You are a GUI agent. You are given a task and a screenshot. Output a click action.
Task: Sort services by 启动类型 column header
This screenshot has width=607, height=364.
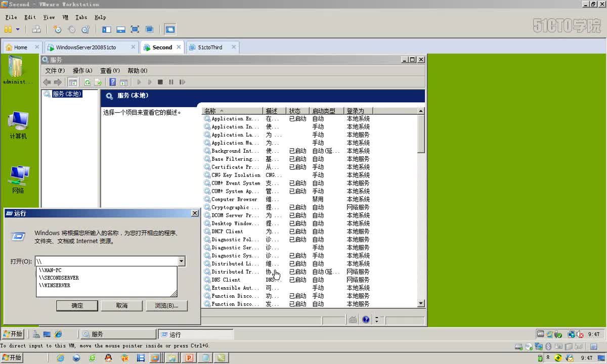pyautogui.click(x=327, y=111)
